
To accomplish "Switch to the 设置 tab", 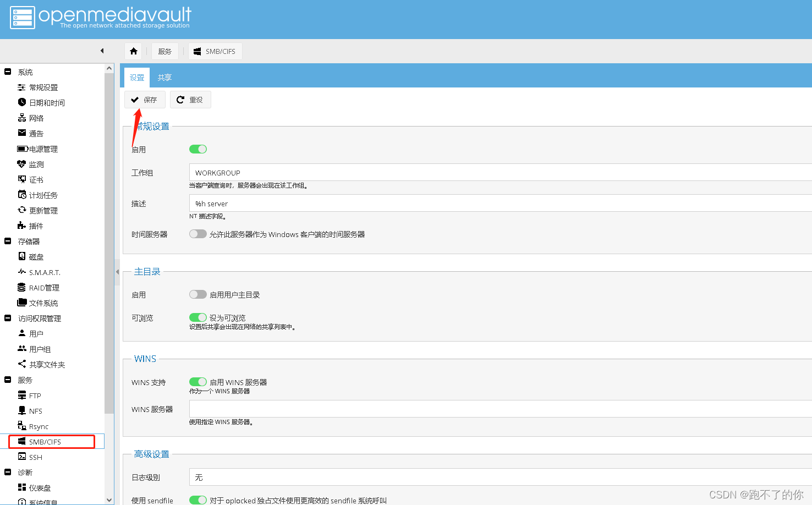I will 137,78.
